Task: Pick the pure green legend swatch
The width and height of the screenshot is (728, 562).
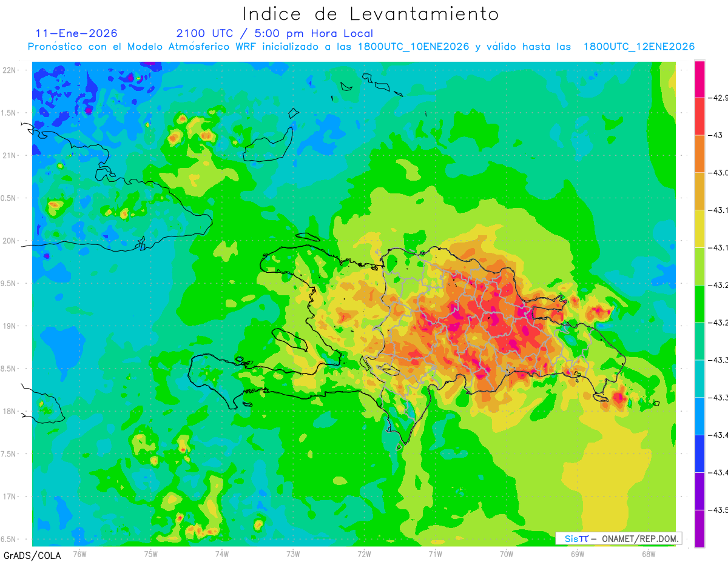Action: pos(699,304)
